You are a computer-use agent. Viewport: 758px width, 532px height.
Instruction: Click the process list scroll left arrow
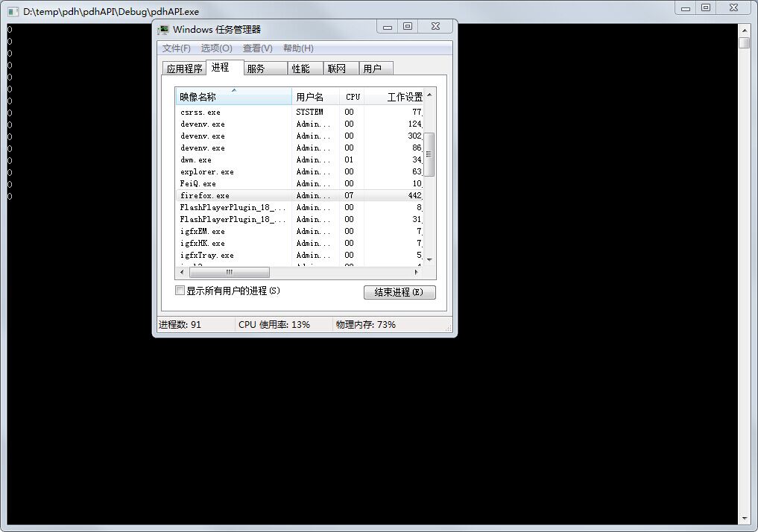(x=182, y=272)
